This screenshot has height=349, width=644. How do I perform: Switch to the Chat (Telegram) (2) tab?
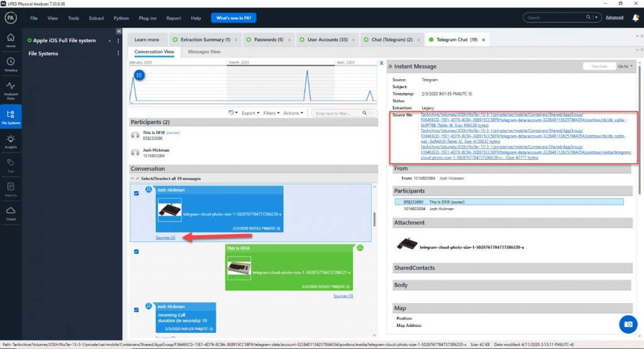[x=391, y=40]
